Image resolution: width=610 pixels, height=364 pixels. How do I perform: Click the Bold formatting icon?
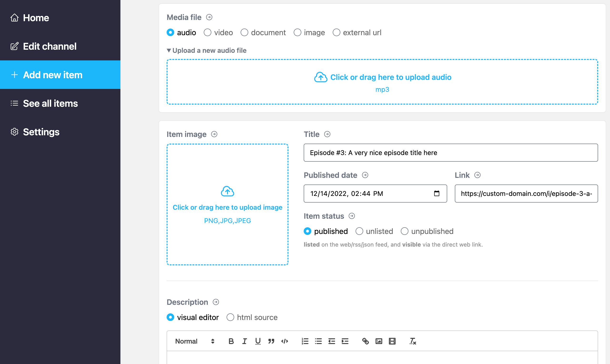[231, 341]
